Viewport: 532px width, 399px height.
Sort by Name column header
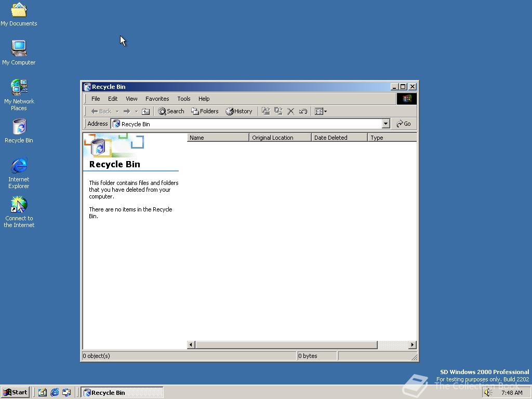tap(218, 137)
